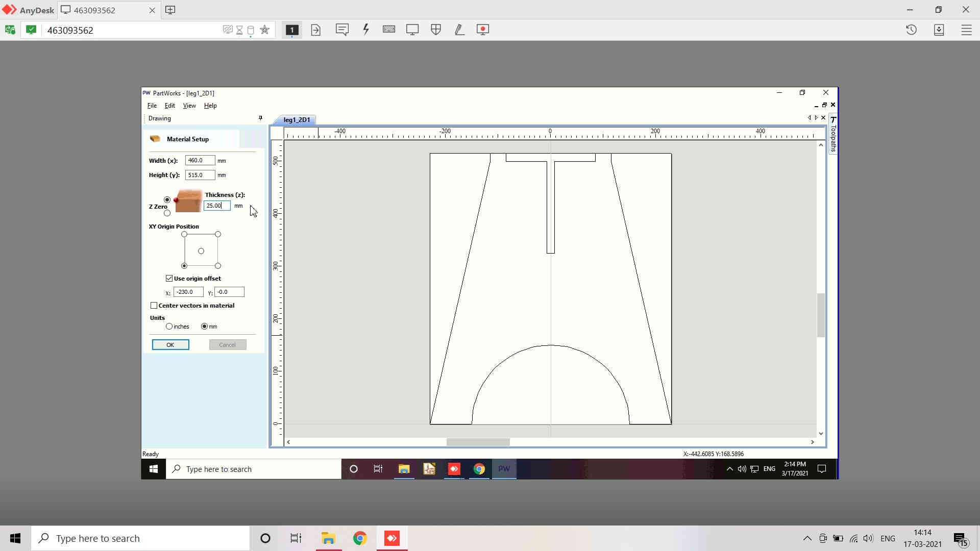The width and height of the screenshot is (980, 551).
Task: Open AnyDesk session history clock icon
Action: [x=912, y=30]
